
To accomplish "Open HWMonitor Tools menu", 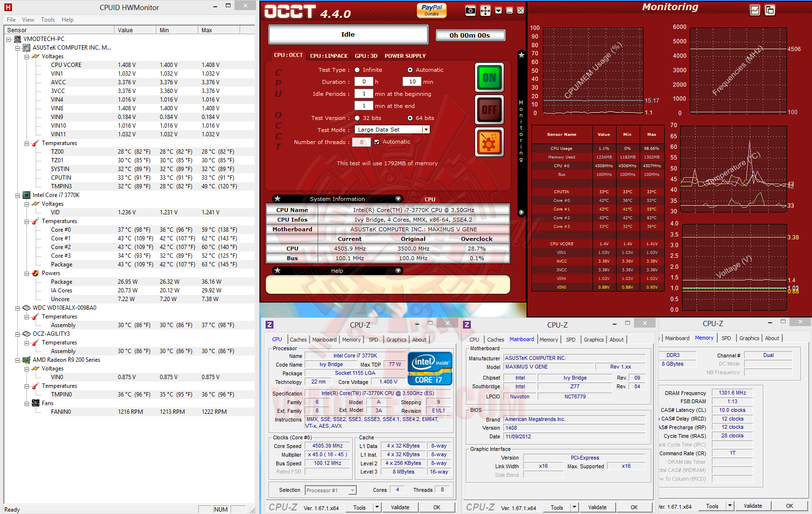I will pyautogui.click(x=48, y=20).
